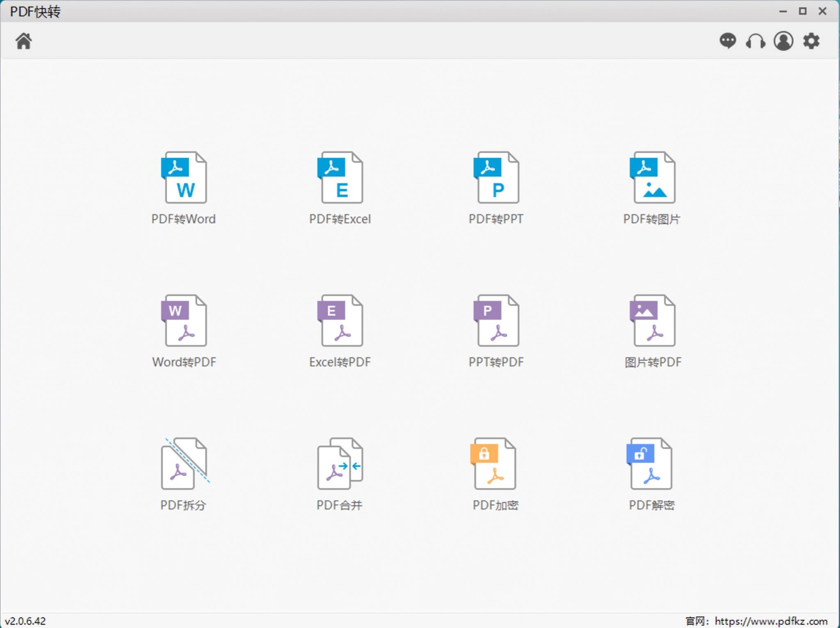Viewport: 840px width, 628px height.
Task: Launch the 图片转PDF converter
Action: pyautogui.click(x=652, y=321)
